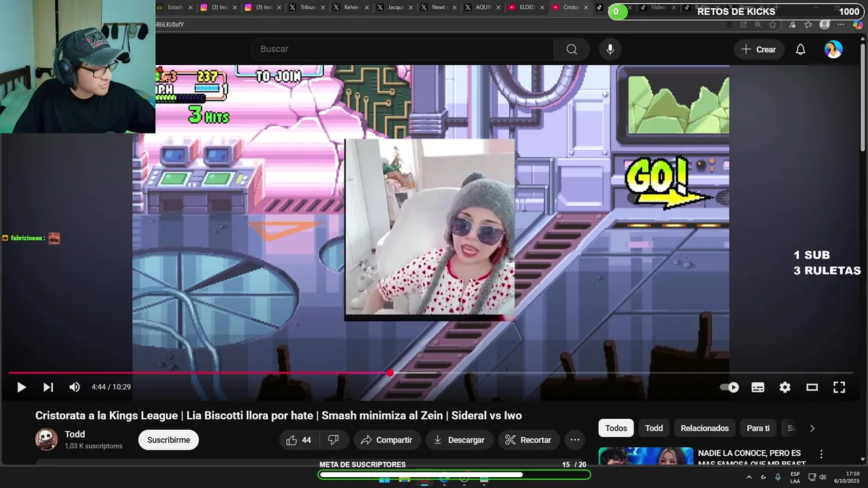Close the ELDED browser tab
The image size is (868, 488).
[x=542, y=7]
